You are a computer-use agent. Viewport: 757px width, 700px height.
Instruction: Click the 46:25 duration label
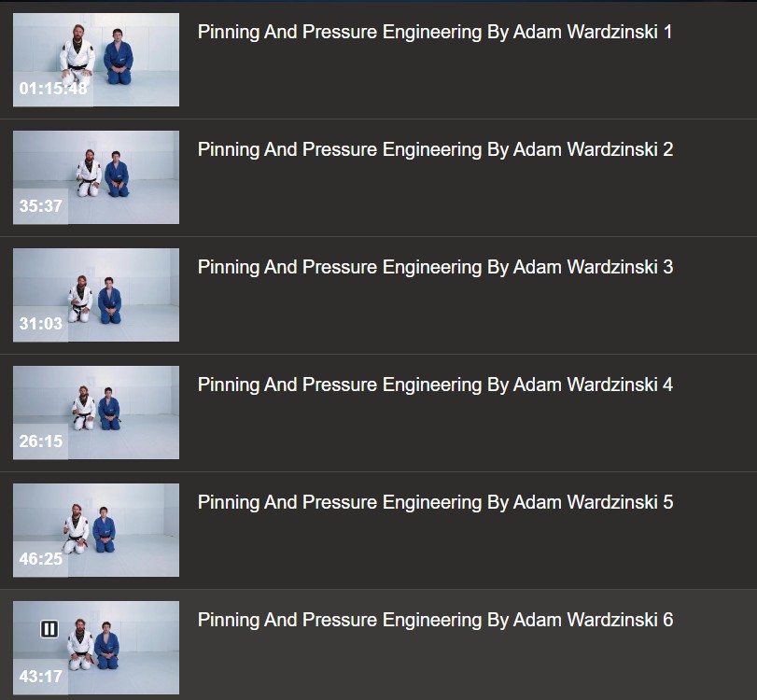[x=40, y=559]
